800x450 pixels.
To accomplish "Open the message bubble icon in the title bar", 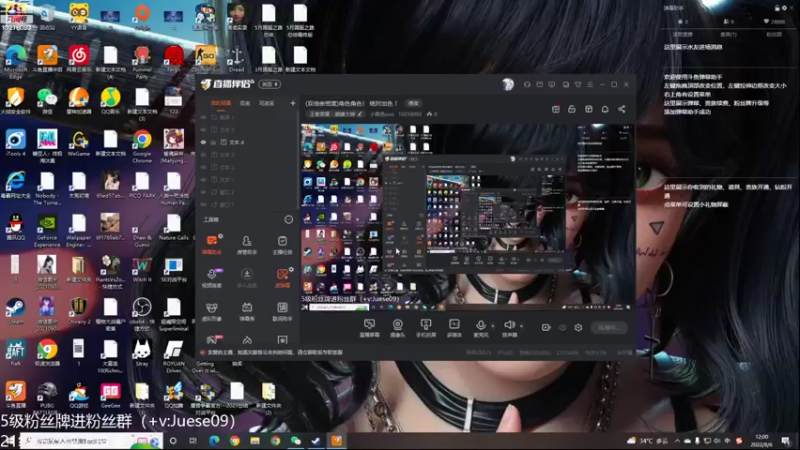I will click(552, 84).
